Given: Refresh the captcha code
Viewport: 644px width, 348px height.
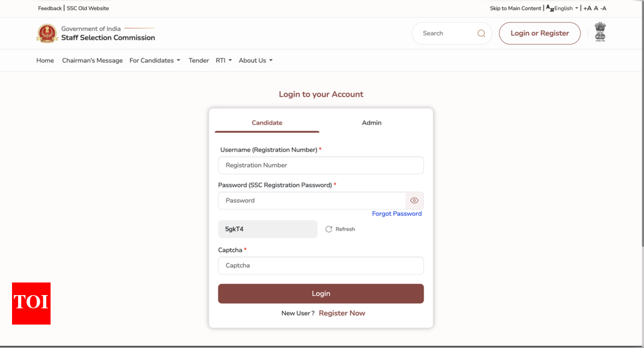Looking at the screenshot, I should 340,229.
